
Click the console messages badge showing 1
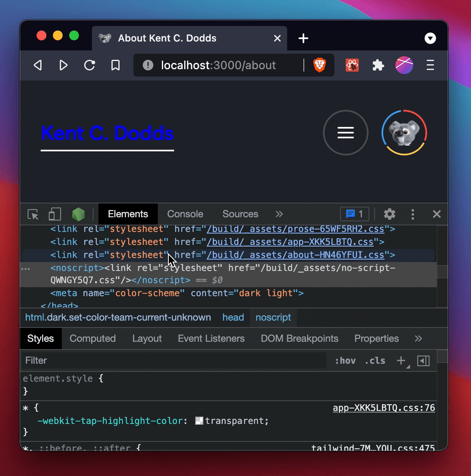[354, 214]
